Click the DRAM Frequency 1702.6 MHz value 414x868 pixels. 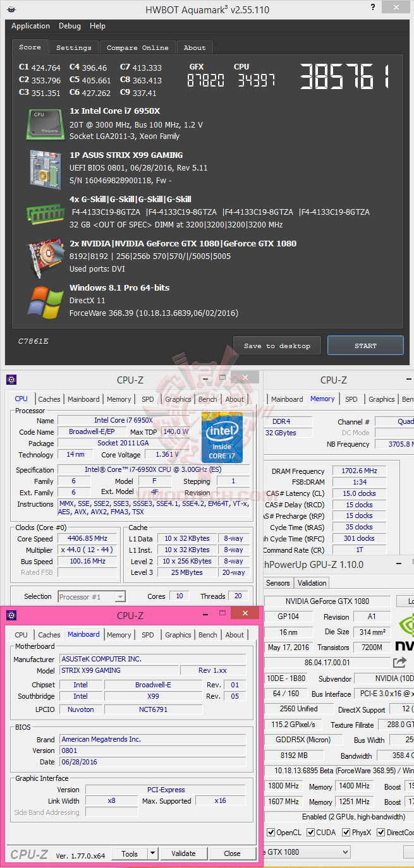click(359, 471)
